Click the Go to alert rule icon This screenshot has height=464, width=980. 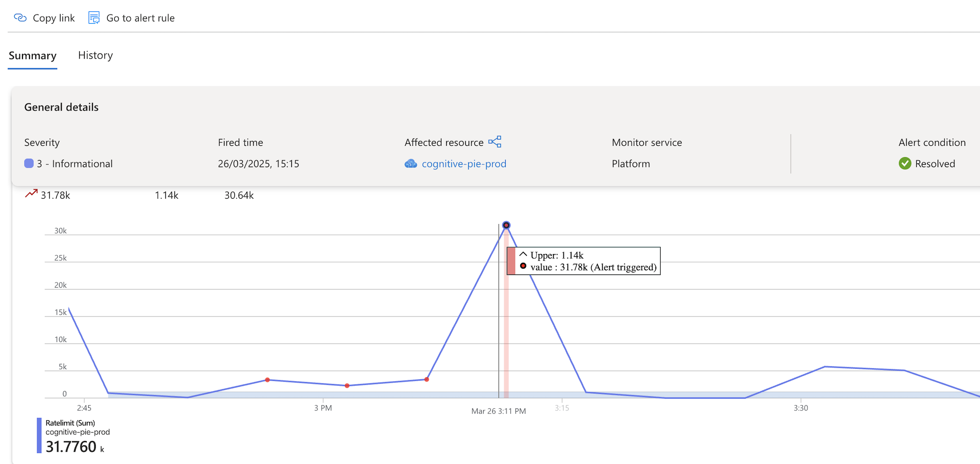click(x=94, y=18)
